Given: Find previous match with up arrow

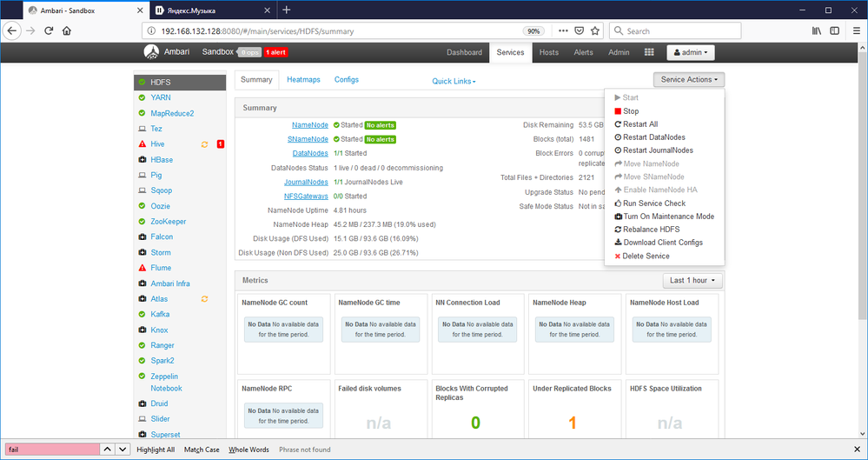Looking at the screenshot, I should click(108, 450).
